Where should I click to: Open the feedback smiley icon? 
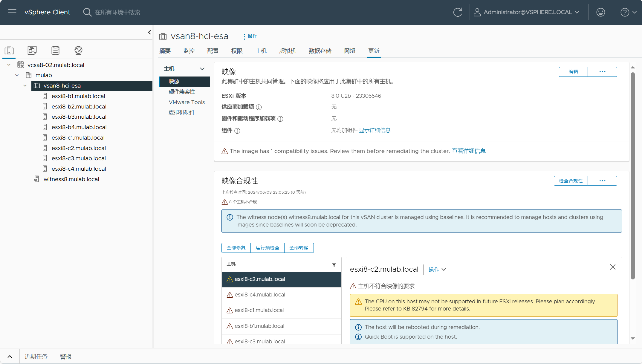pyautogui.click(x=600, y=12)
